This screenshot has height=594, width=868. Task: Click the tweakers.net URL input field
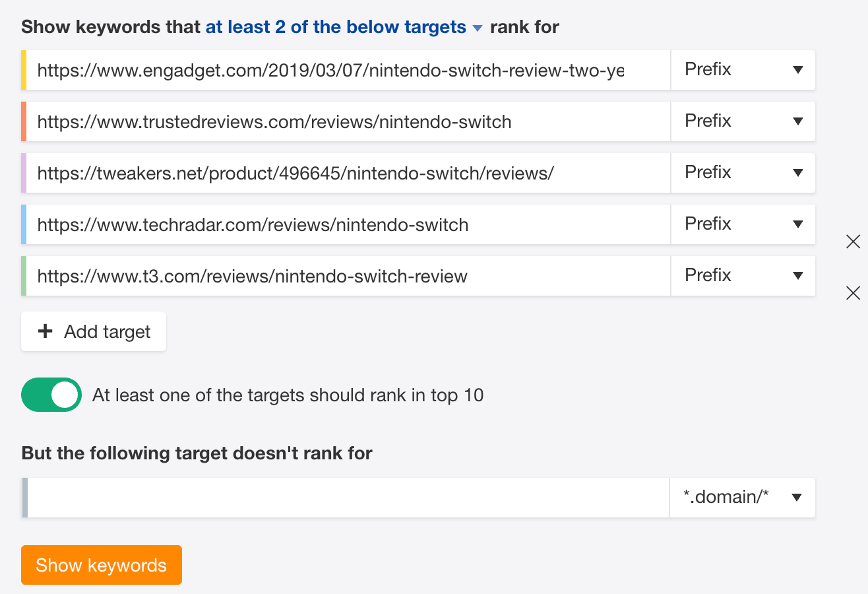click(348, 172)
